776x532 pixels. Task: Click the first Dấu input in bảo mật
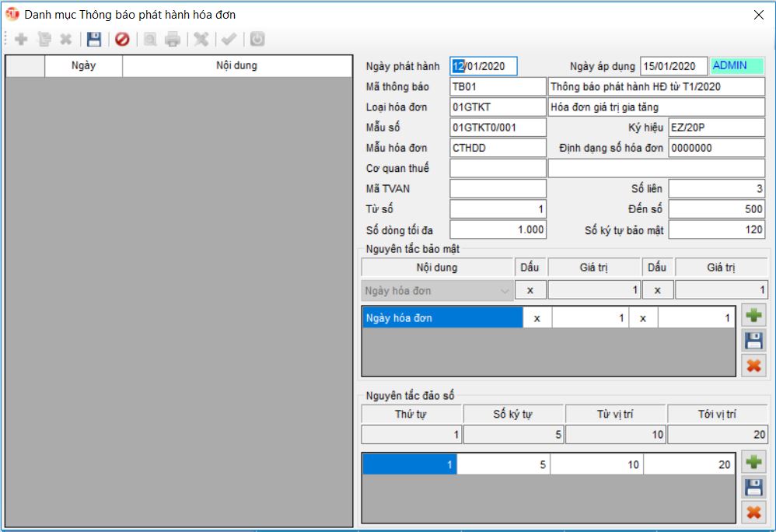point(530,290)
